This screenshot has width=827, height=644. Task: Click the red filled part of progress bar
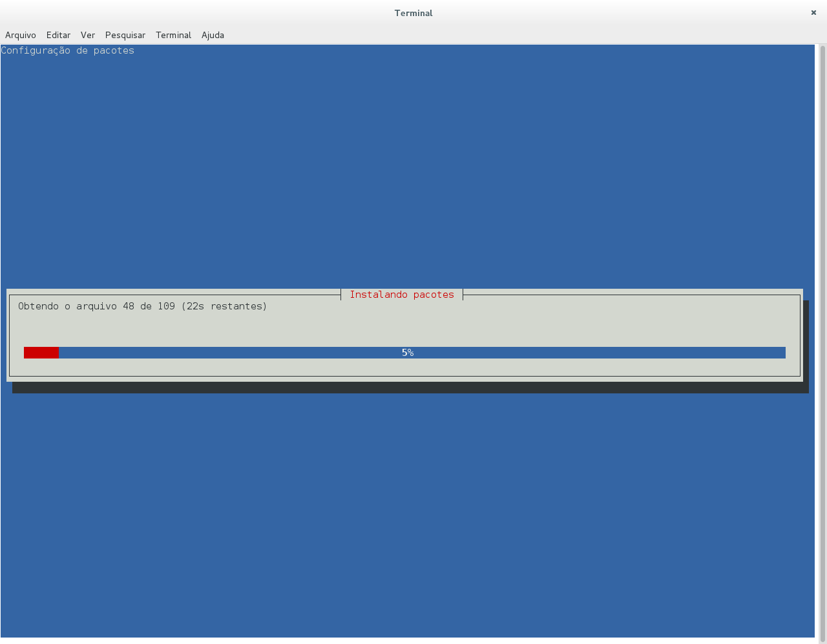pyautogui.click(x=41, y=353)
